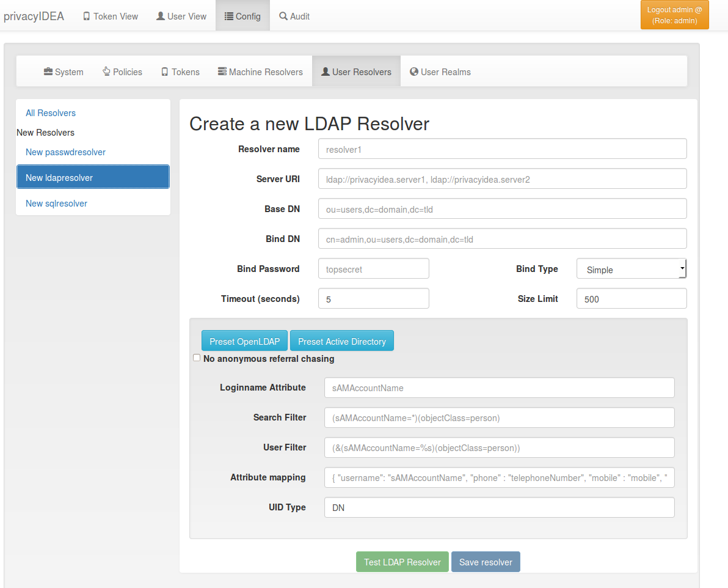
Task: Focus the Bind DN field
Action: (x=503, y=239)
